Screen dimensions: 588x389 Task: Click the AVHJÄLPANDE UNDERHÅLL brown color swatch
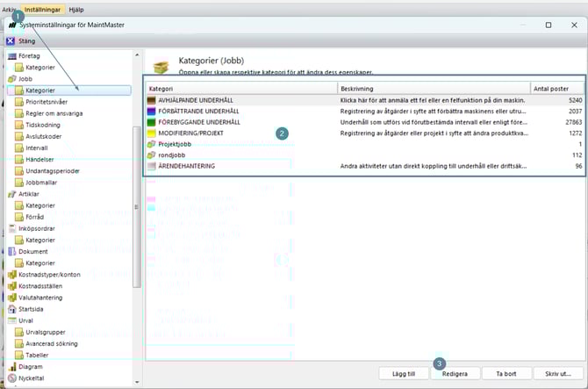tap(153, 101)
